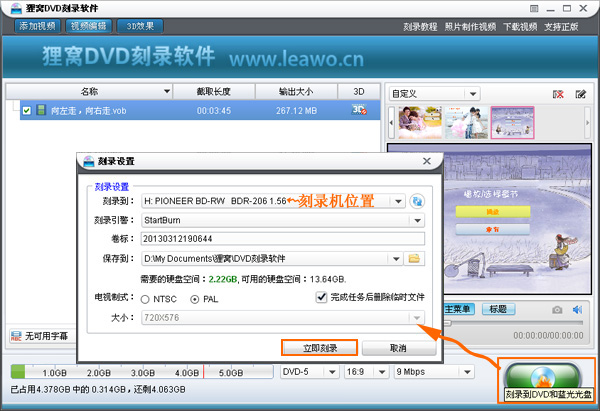Click the 取消 button
The width and height of the screenshot is (600, 411).
pos(398,348)
